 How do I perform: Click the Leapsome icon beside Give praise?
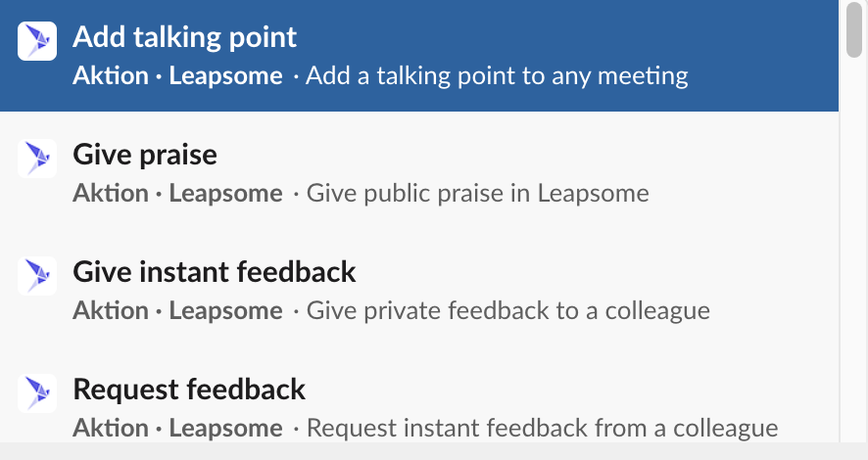pyautogui.click(x=37, y=158)
